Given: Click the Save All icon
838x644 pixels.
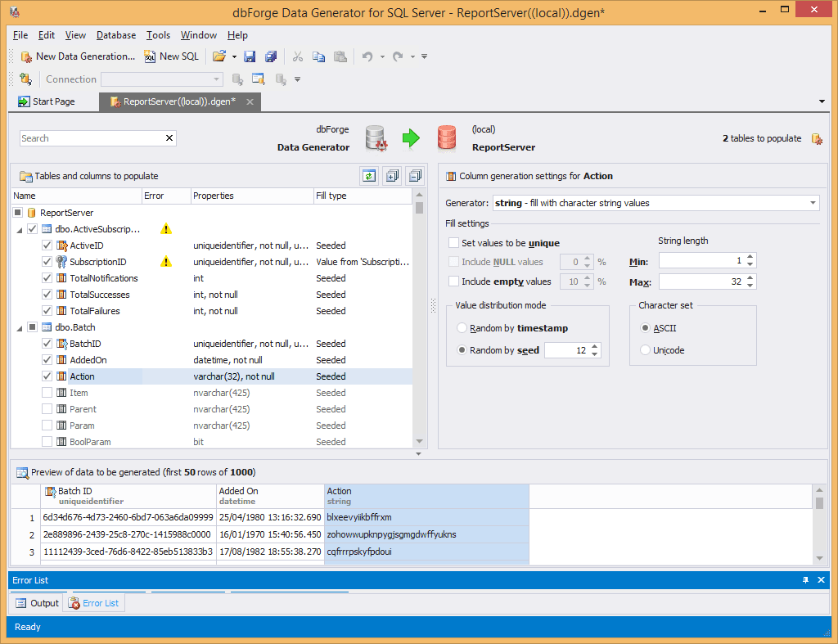Looking at the screenshot, I should click(x=271, y=56).
